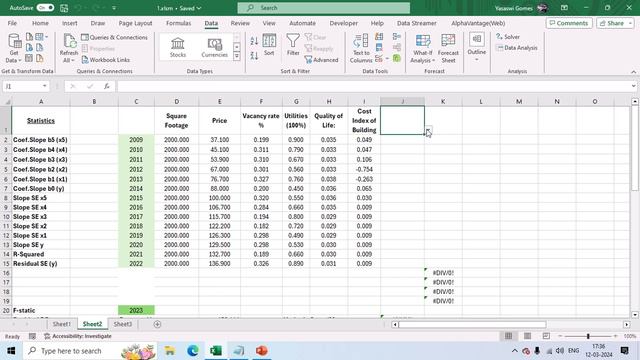This screenshot has width=640, height=360.
Task: Select the Currencies data type
Action: (214, 47)
